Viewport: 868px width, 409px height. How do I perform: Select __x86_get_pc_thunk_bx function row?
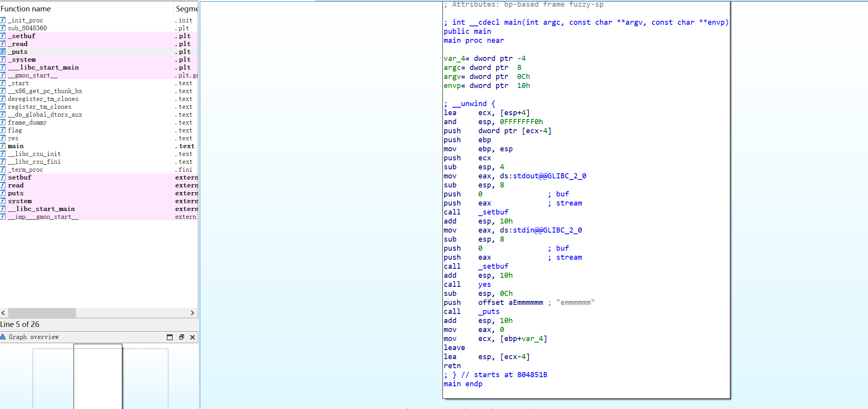(99, 91)
